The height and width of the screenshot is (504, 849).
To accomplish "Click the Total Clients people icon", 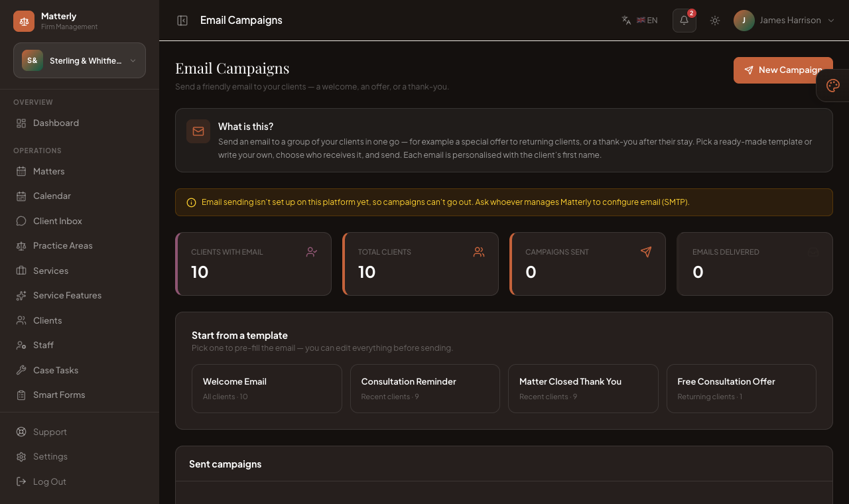I will pyautogui.click(x=479, y=252).
